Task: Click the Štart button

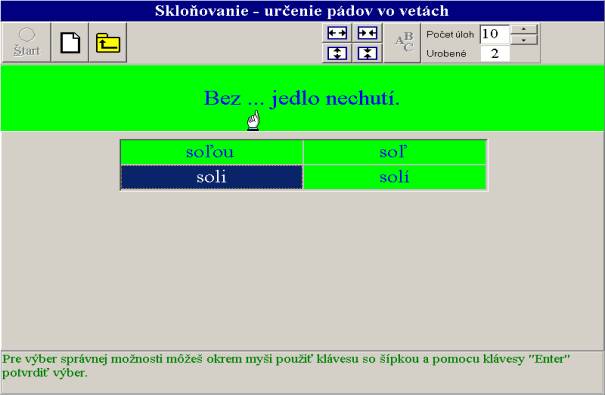Action: click(26, 42)
